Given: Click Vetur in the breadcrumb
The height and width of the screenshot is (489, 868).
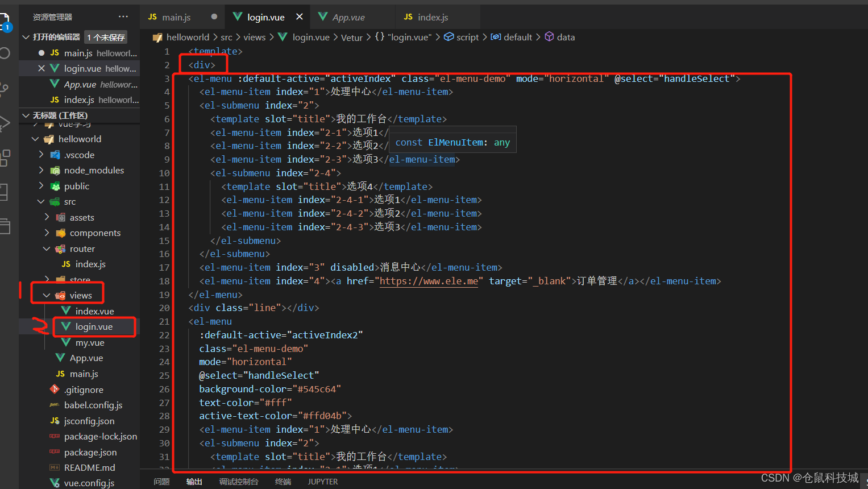Looking at the screenshot, I should coord(351,37).
